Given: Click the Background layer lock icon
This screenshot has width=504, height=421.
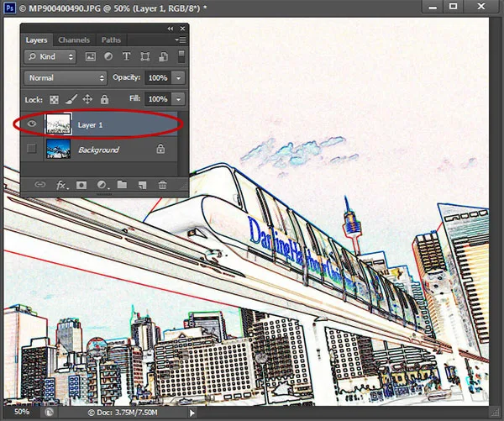Looking at the screenshot, I should tap(160, 149).
